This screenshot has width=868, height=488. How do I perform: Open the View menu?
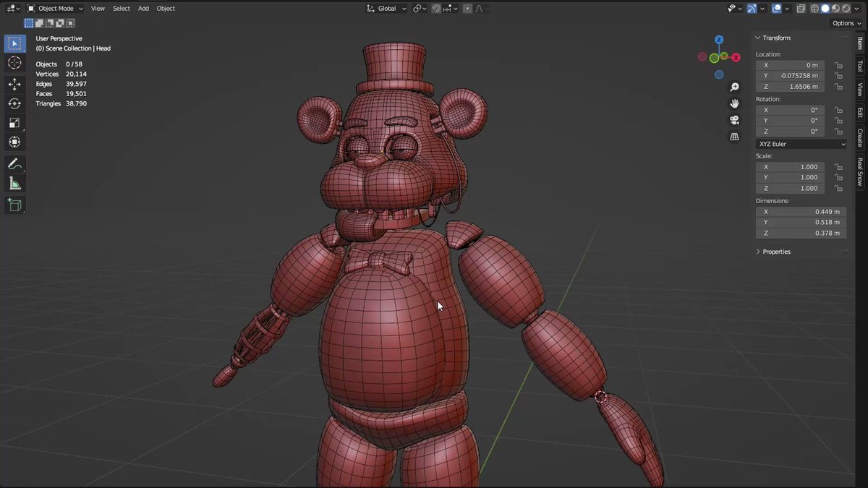tap(98, 8)
